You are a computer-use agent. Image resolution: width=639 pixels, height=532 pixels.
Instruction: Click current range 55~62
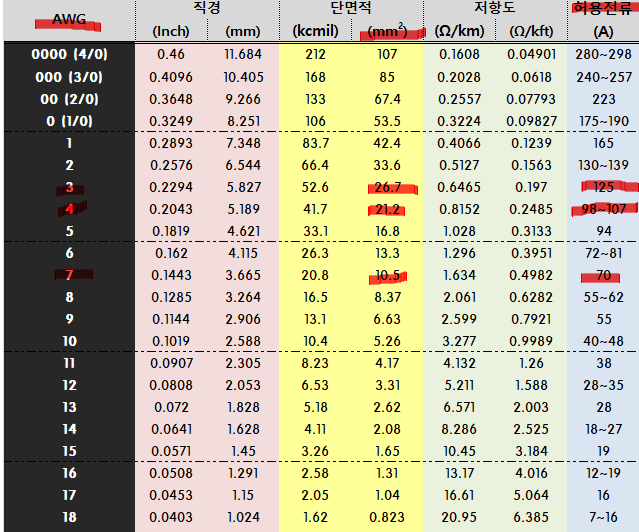(604, 297)
